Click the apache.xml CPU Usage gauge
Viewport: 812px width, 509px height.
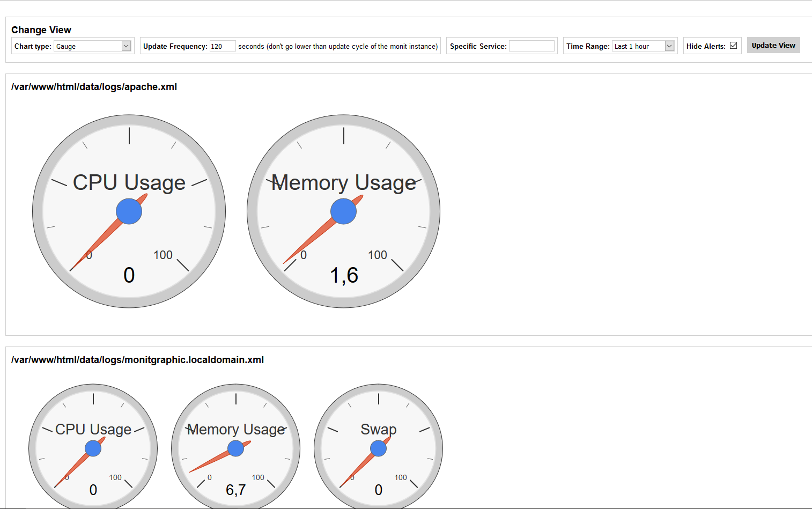129,211
